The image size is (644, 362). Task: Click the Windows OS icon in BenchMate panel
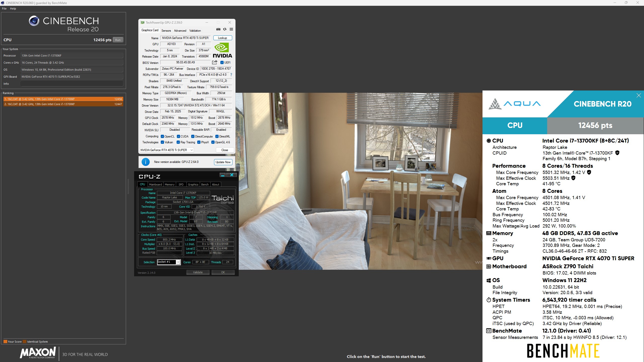pyautogui.click(x=489, y=280)
